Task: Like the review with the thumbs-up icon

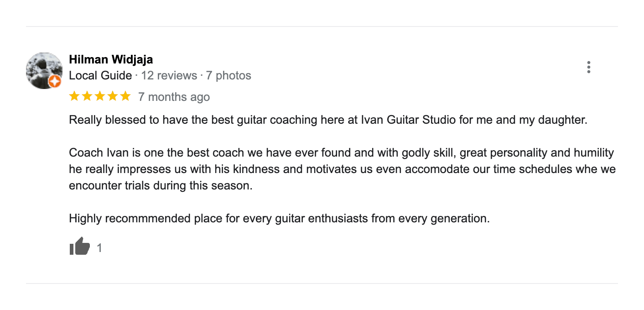Action: click(x=80, y=247)
